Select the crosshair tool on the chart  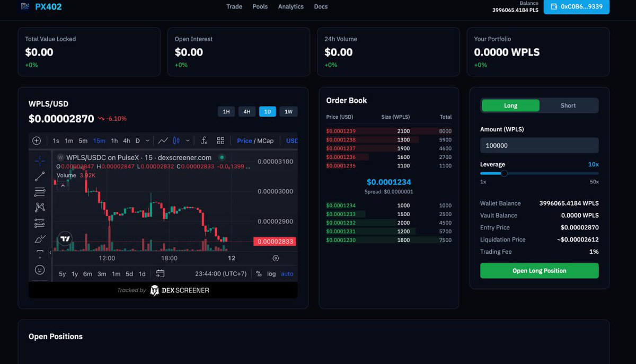40,160
